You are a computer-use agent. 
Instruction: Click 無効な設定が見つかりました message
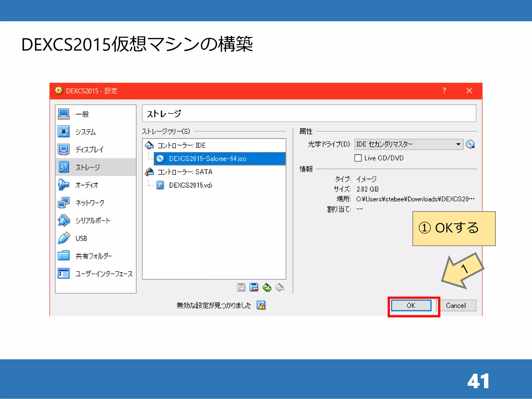tap(214, 305)
